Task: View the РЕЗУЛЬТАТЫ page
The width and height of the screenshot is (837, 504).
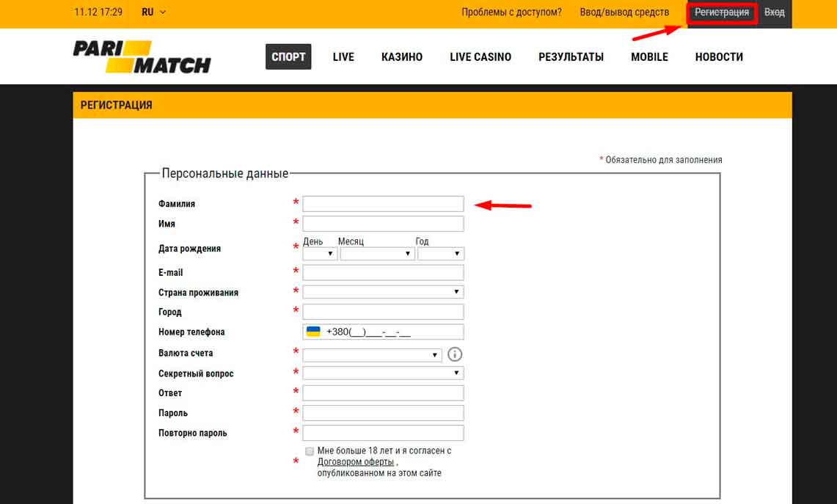Action: tap(571, 56)
